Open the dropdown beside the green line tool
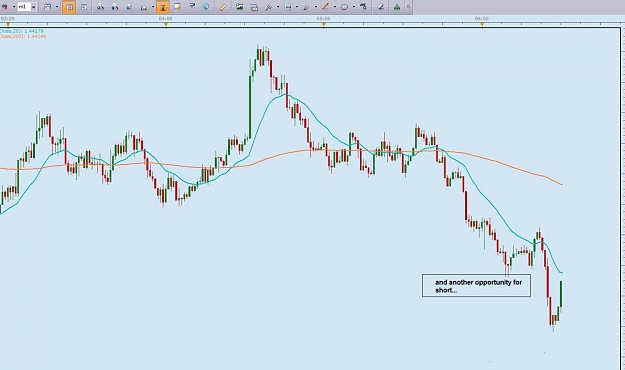This screenshot has height=370, width=625. point(297,7)
